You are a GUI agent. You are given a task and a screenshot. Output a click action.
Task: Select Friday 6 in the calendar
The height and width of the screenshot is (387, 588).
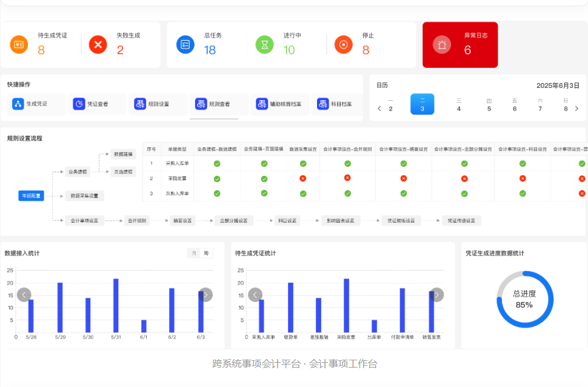point(515,105)
